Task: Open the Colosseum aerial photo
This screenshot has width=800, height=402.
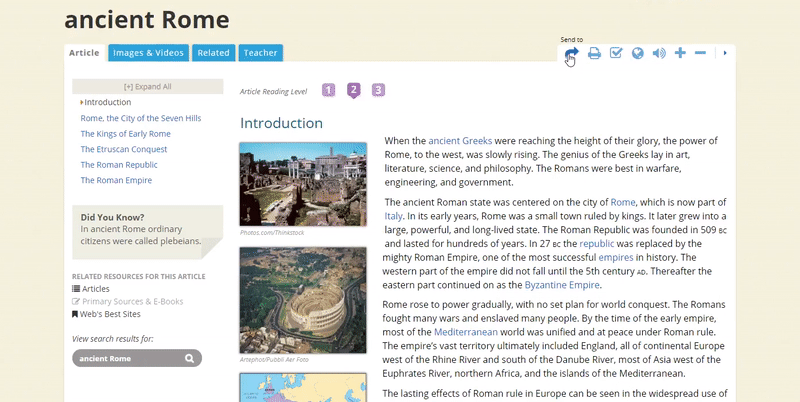Action: click(303, 300)
